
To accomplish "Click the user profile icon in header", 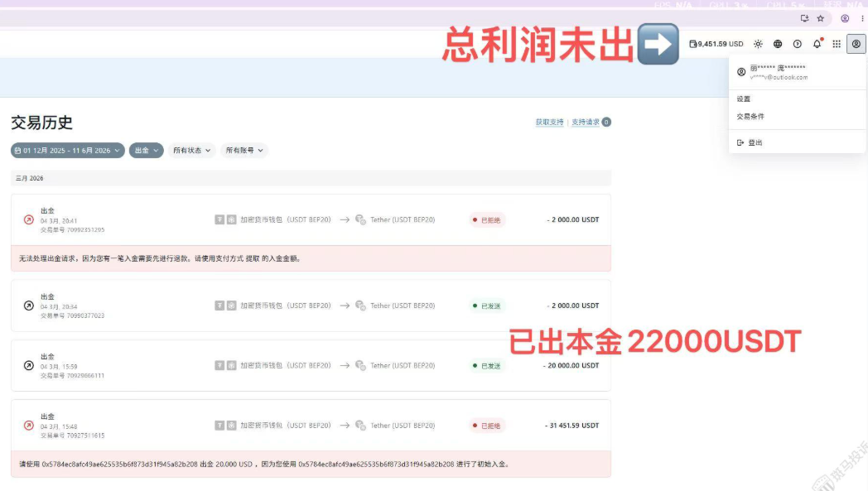I will pos(856,44).
